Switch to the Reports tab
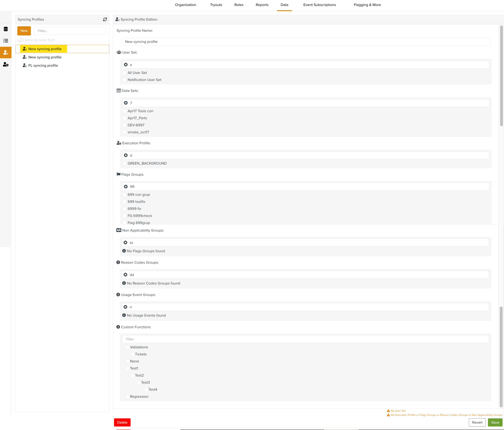This screenshot has width=504, height=430. (262, 5)
